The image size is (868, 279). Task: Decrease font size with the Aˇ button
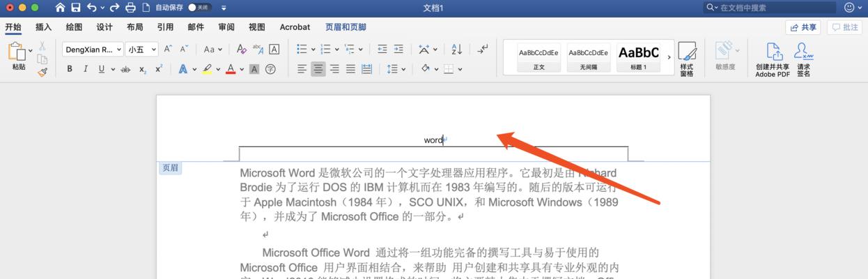[x=184, y=50]
